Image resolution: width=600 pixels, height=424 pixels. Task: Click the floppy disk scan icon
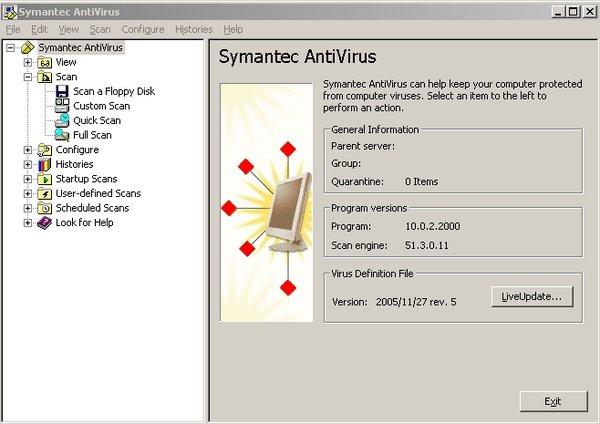click(x=62, y=91)
